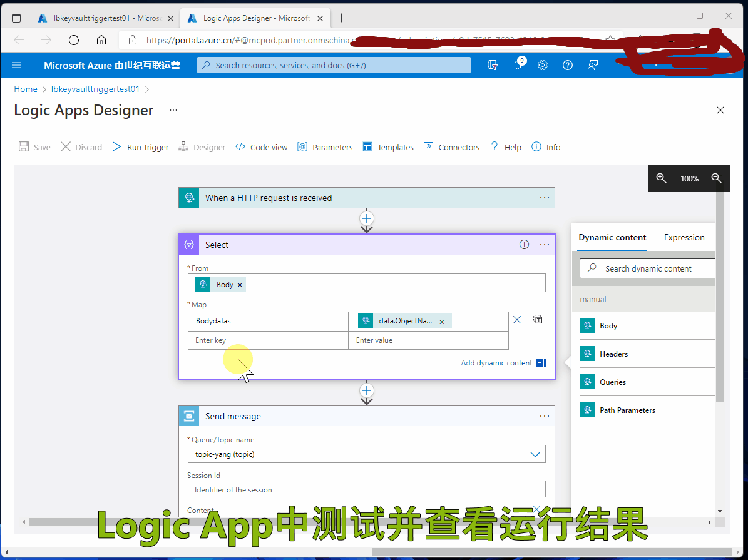
Task: Open HTTP request trigger ellipsis menu
Action: [545, 198]
